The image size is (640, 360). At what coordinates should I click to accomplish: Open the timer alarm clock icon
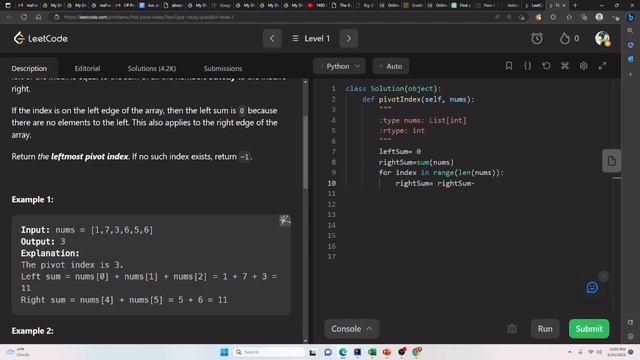click(537, 38)
